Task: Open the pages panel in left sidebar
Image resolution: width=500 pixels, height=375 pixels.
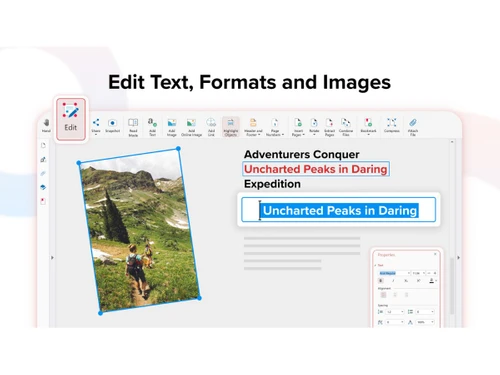Action: tap(43, 145)
